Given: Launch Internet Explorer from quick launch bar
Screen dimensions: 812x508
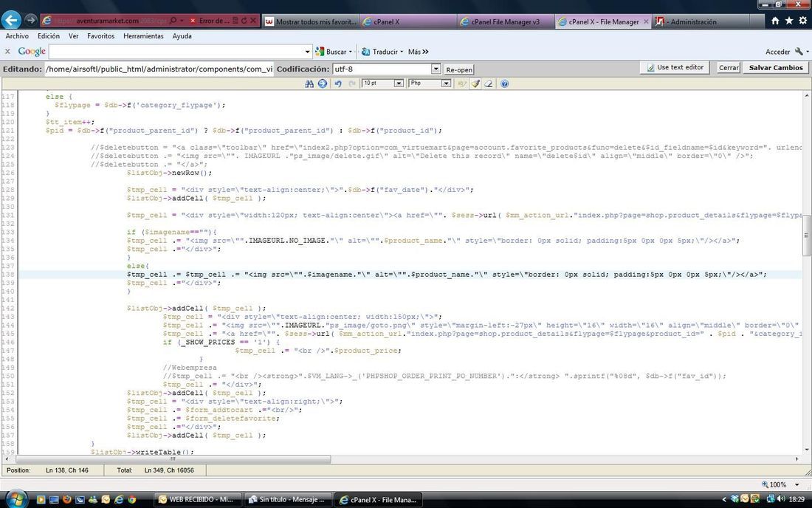Looking at the screenshot, I should pyautogui.click(x=119, y=499).
